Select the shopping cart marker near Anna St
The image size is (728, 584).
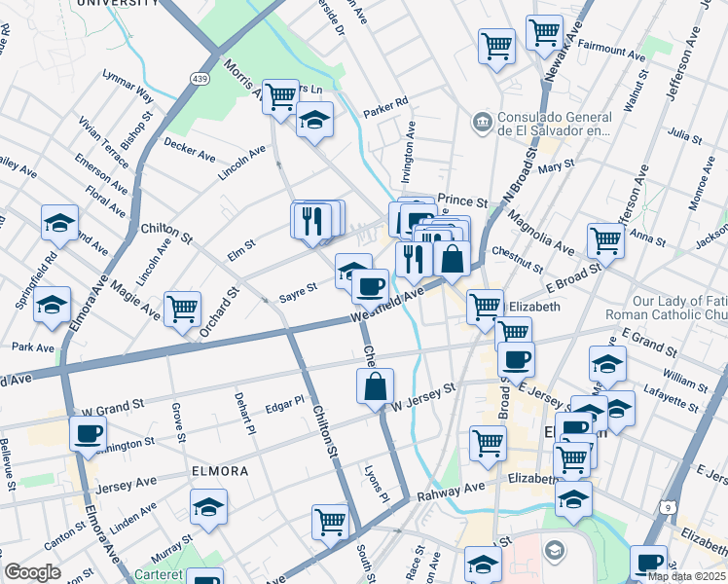pyautogui.click(x=605, y=239)
